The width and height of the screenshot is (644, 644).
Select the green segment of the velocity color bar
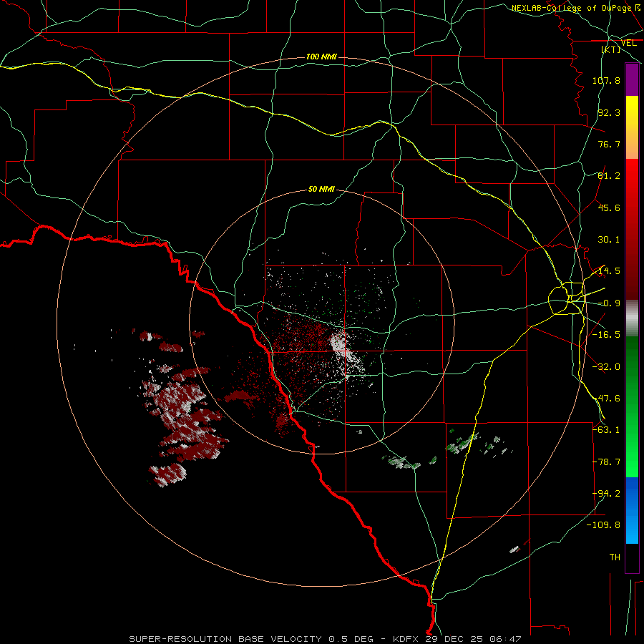click(x=632, y=406)
